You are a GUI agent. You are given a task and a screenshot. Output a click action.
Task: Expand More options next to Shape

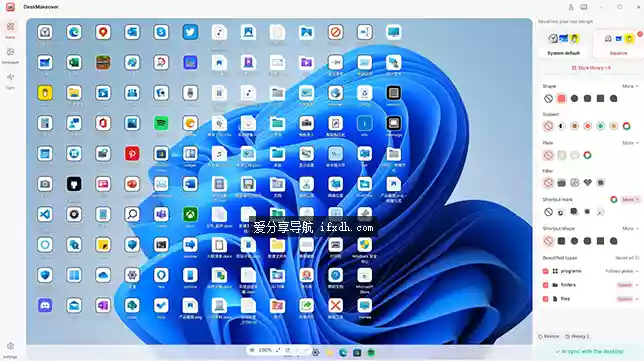(x=630, y=86)
